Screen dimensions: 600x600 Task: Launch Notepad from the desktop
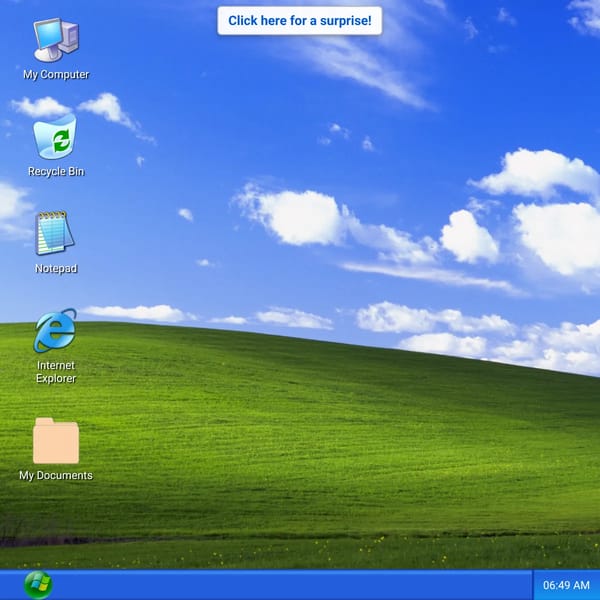[55, 233]
